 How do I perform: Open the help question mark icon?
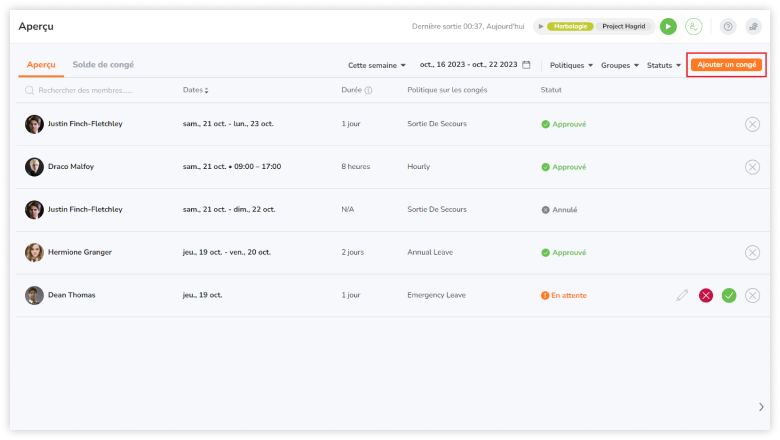pos(728,27)
